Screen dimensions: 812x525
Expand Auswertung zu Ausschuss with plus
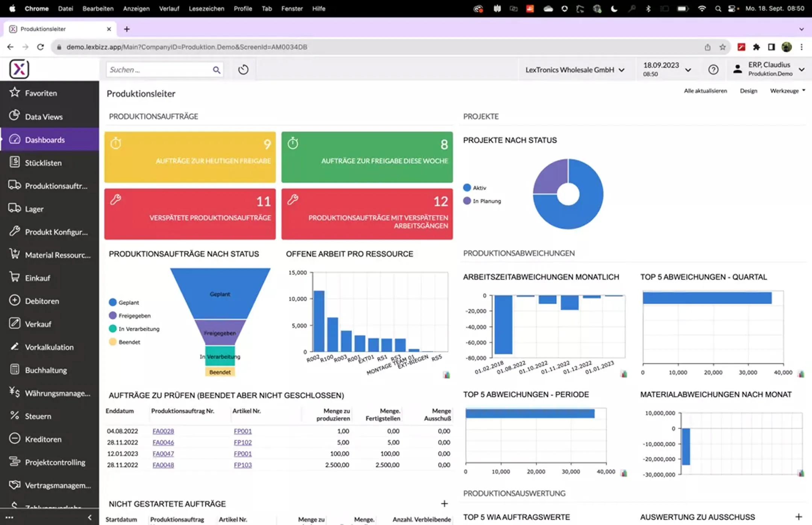pyautogui.click(x=799, y=517)
